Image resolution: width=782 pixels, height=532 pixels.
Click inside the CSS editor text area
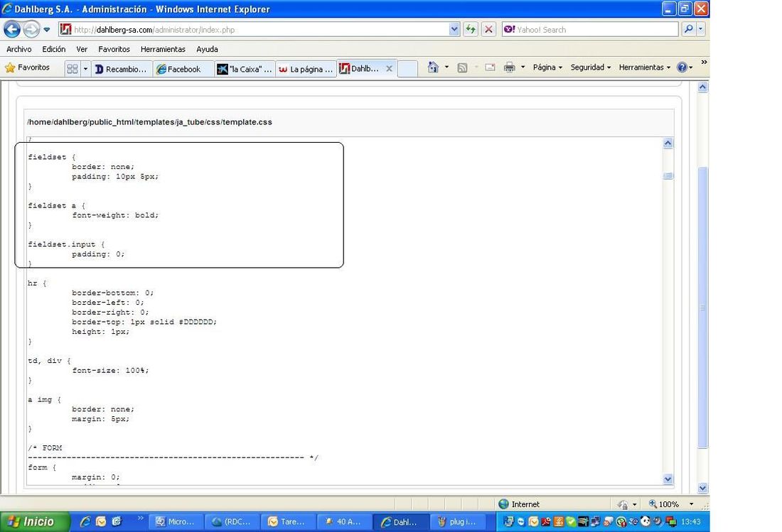pos(344,310)
